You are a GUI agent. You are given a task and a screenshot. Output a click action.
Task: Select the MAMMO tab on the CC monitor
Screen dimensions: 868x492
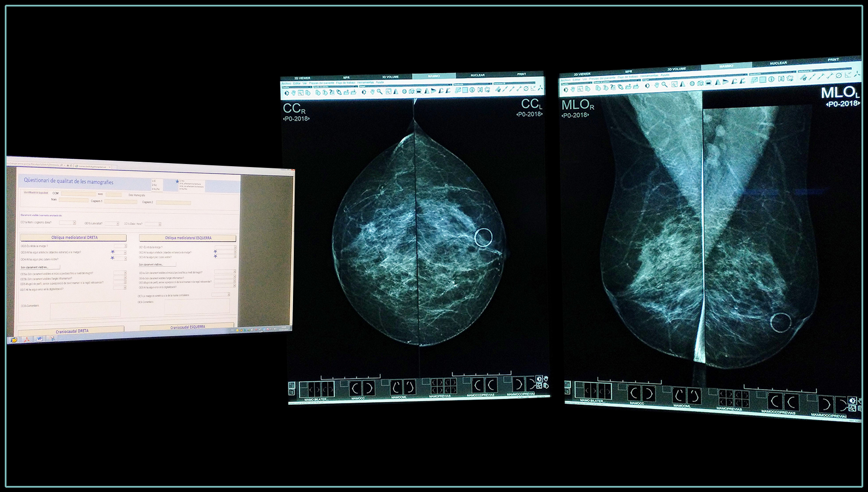click(x=434, y=76)
